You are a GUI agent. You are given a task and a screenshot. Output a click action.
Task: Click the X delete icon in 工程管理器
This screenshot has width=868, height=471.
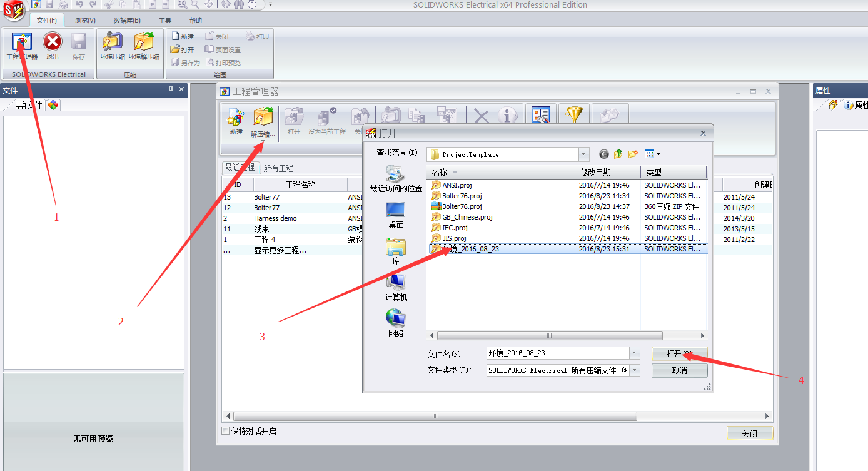tap(481, 116)
